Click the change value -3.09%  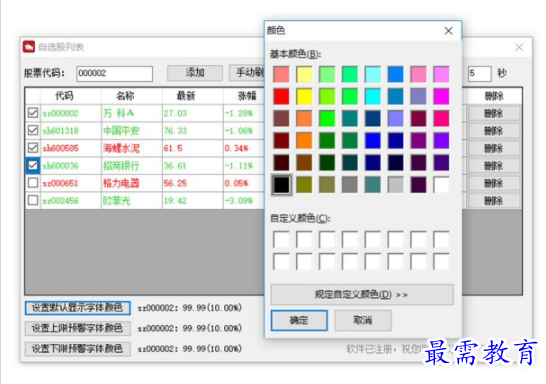(x=239, y=201)
